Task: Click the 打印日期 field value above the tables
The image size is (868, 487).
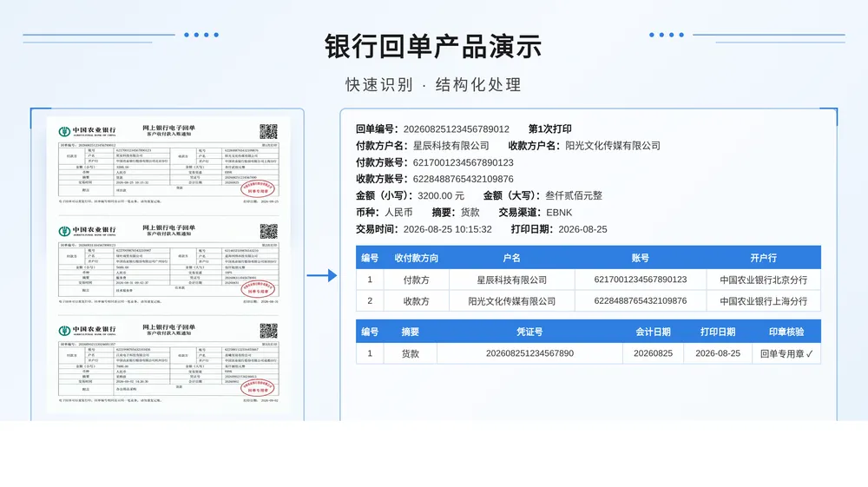Action: 582,229
